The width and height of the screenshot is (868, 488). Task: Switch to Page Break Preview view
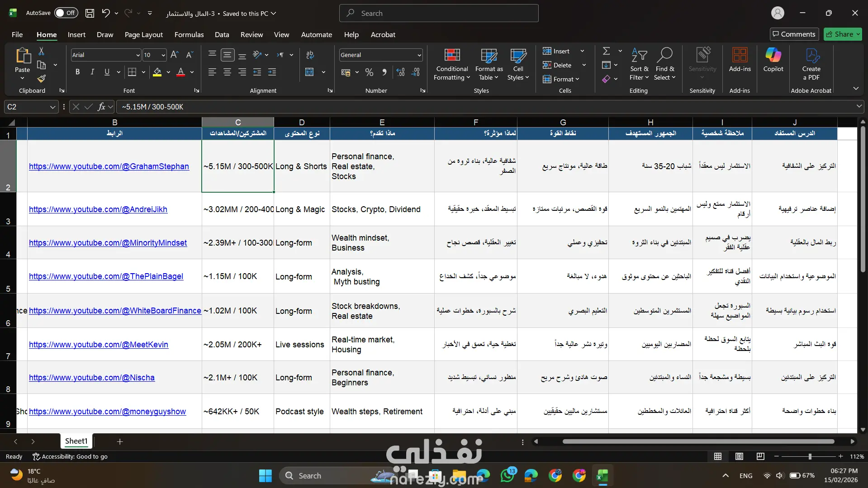click(760, 456)
